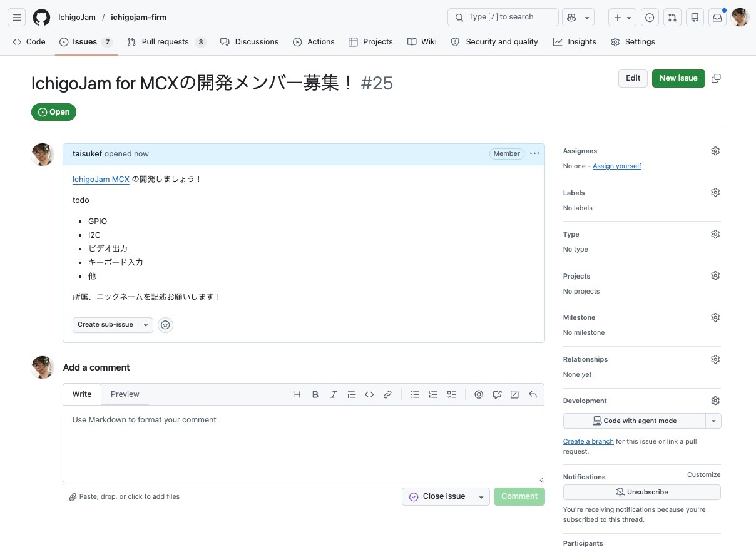Click the Heading icon in comment toolbar
756x547 pixels.
point(297,394)
